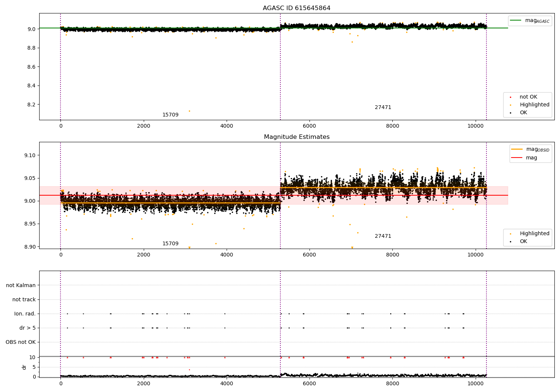
Task: Click the '15709' label in Magnitude Estimates plot
Action: tap(170, 244)
